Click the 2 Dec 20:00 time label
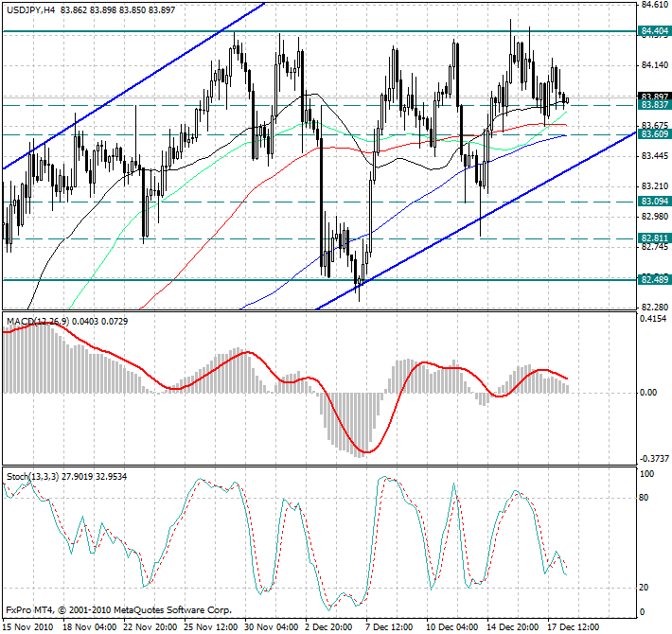Image resolution: width=672 pixels, height=634 pixels. tap(328, 627)
